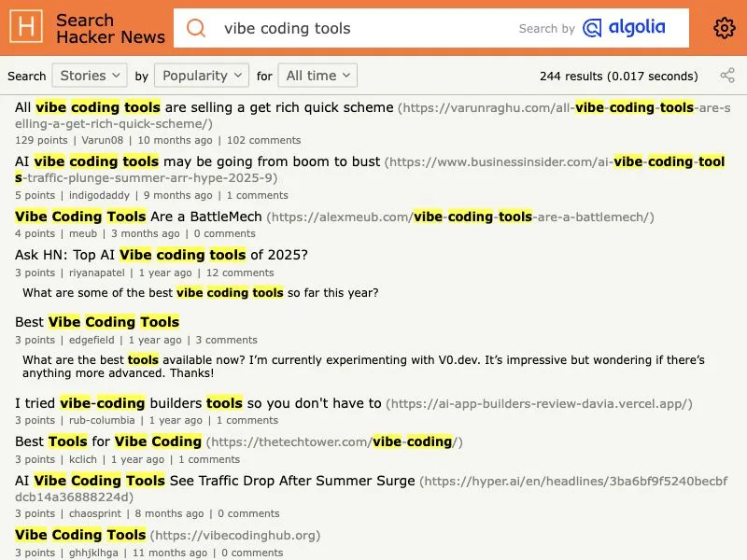Open 'Ask HN: Top AI Vibe coding tools of 2025?'
This screenshot has width=747, height=560.
(161, 255)
